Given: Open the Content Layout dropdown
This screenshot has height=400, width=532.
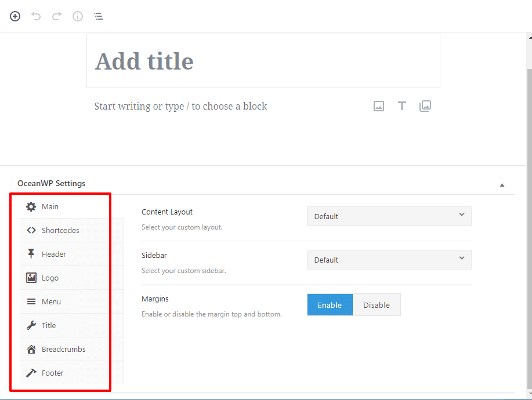Looking at the screenshot, I should 389,216.
